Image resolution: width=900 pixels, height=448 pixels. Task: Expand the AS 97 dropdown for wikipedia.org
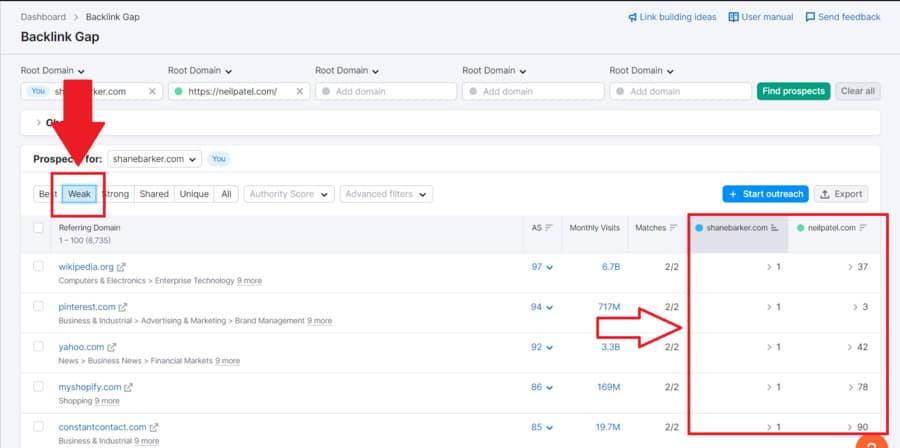[542, 267]
